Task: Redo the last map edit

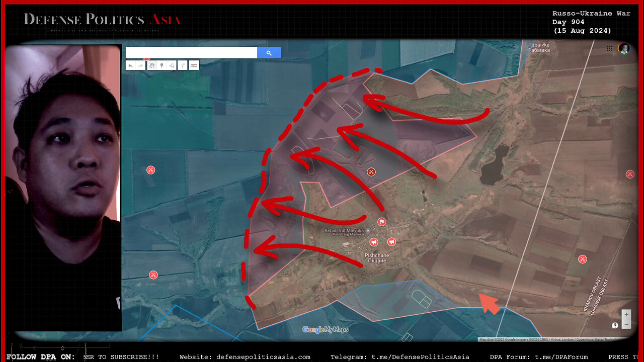Action: click(140, 65)
